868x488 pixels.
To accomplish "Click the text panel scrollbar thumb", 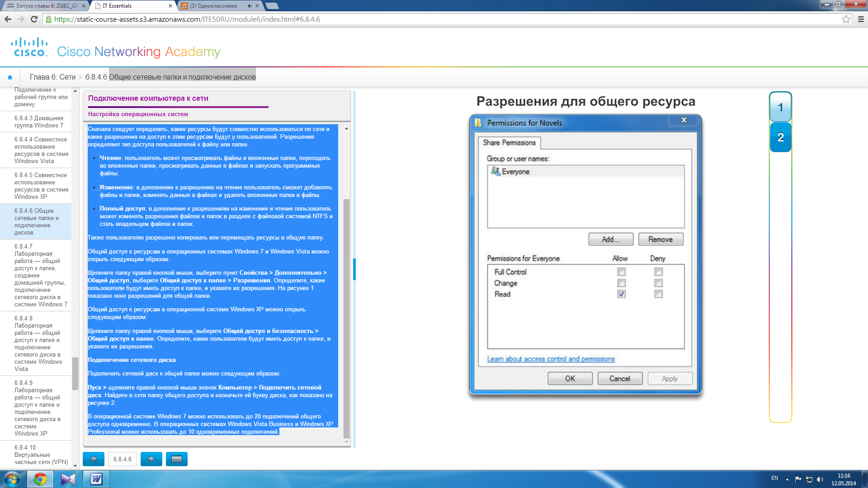I will click(x=347, y=318).
